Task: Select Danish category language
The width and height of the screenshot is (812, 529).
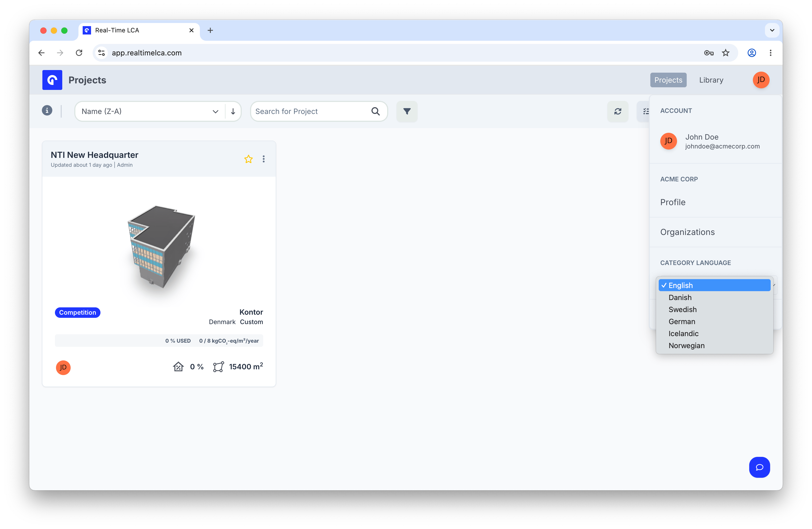Action: point(714,297)
